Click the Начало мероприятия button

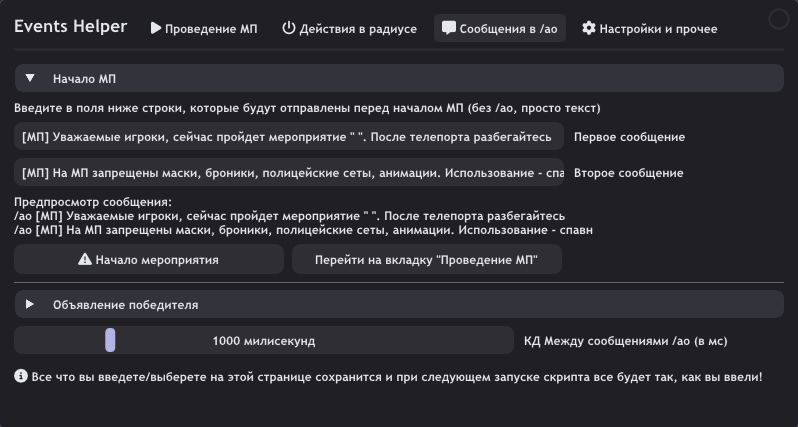149,259
